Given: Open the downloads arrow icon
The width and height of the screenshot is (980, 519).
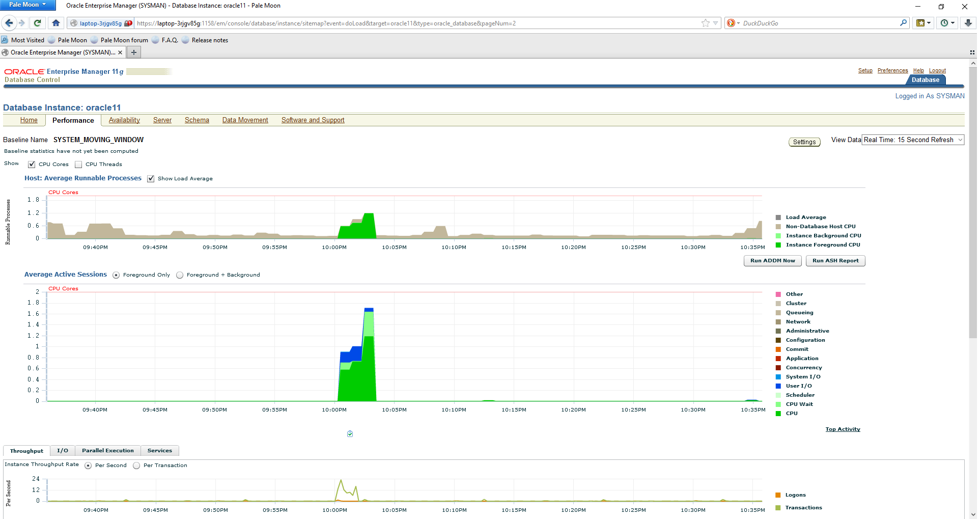Looking at the screenshot, I should tap(968, 23).
